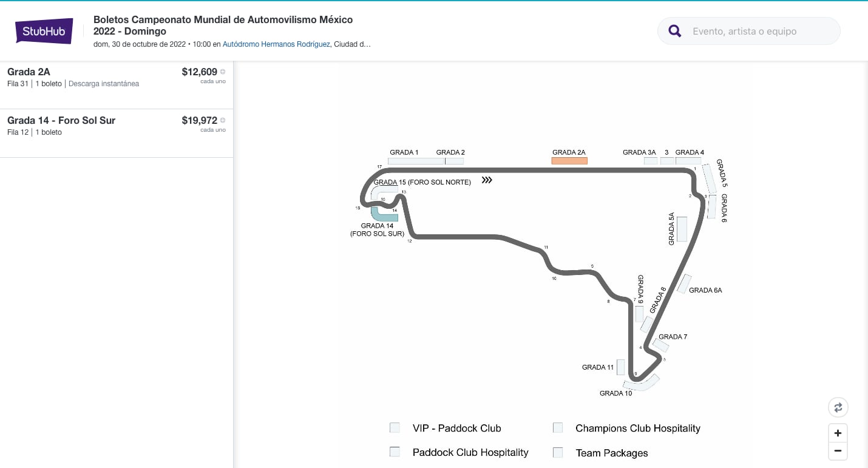Click the search magnifier icon
This screenshot has width=868, height=468.
(x=674, y=31)
